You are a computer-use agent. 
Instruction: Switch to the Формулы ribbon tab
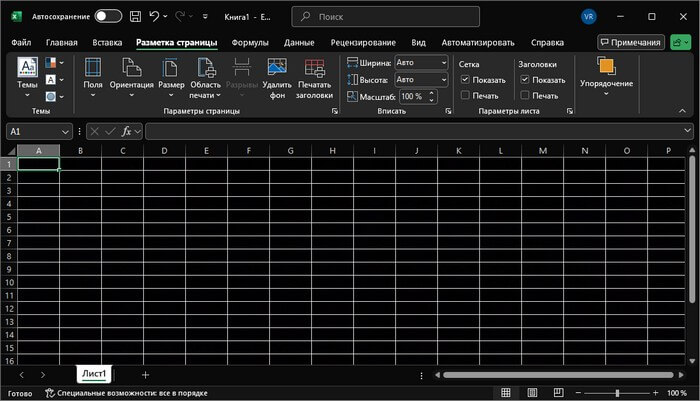point(249,43)
